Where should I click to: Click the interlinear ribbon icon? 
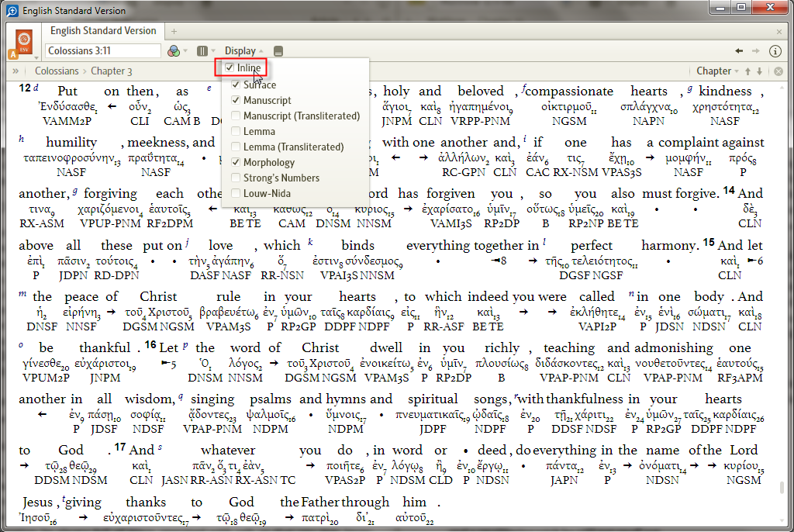click(x=278, y=51)
